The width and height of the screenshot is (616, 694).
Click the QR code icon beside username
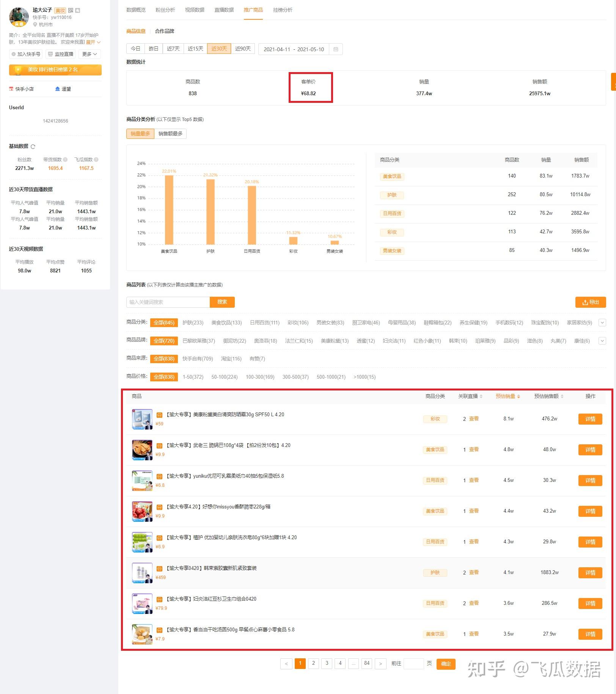[x=71, y=10]
